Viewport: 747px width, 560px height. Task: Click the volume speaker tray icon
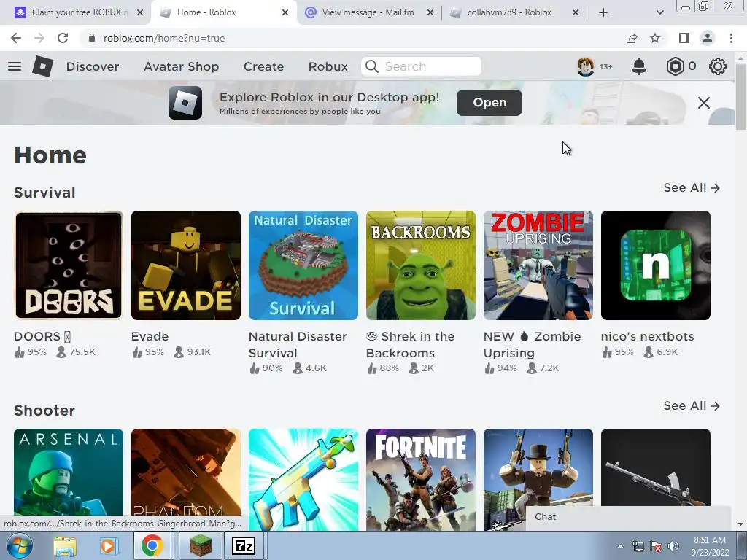tap(673, 546)
